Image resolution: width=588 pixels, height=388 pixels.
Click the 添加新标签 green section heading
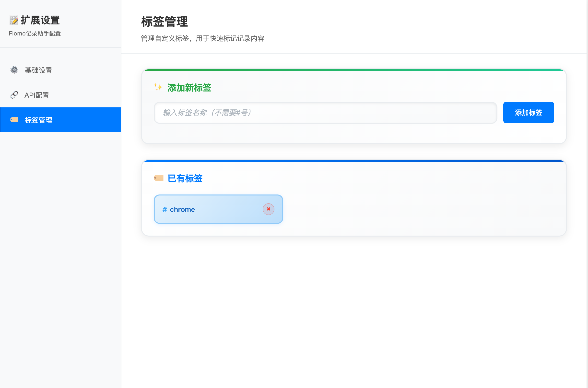pos(189,88)
